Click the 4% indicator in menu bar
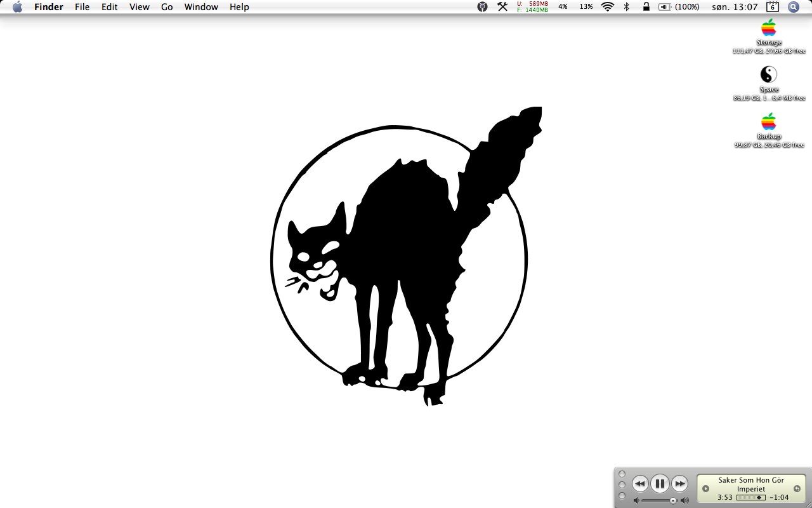Screen dimensions: 812x508 coord(563,7)
